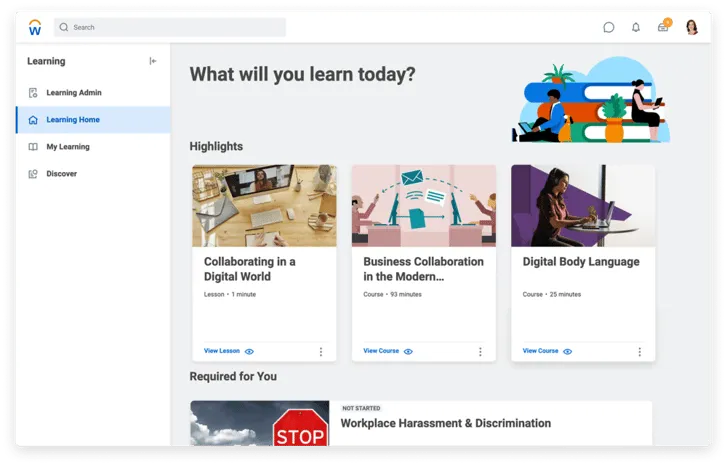Viewport: 727px width, 466px height.
Task: Open more options on Collaborating in Digital World card
Action: [321, 352]
